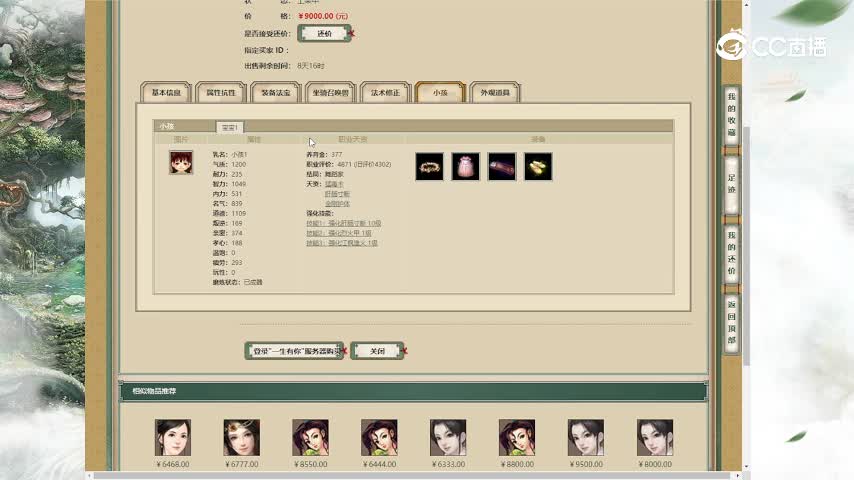Open the recommended character priced ¥8550.00
854x480 pixels.
coord(310,438)
